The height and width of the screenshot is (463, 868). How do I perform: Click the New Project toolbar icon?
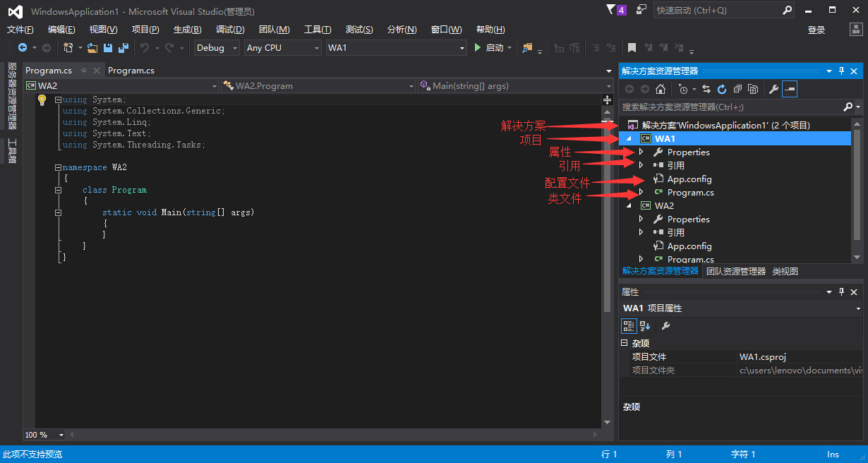(x=68, y=48)
